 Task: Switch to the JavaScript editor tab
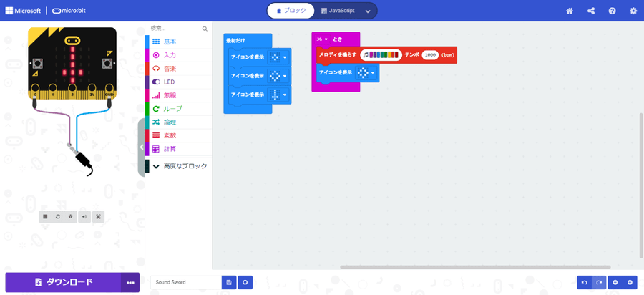(338, 11)
